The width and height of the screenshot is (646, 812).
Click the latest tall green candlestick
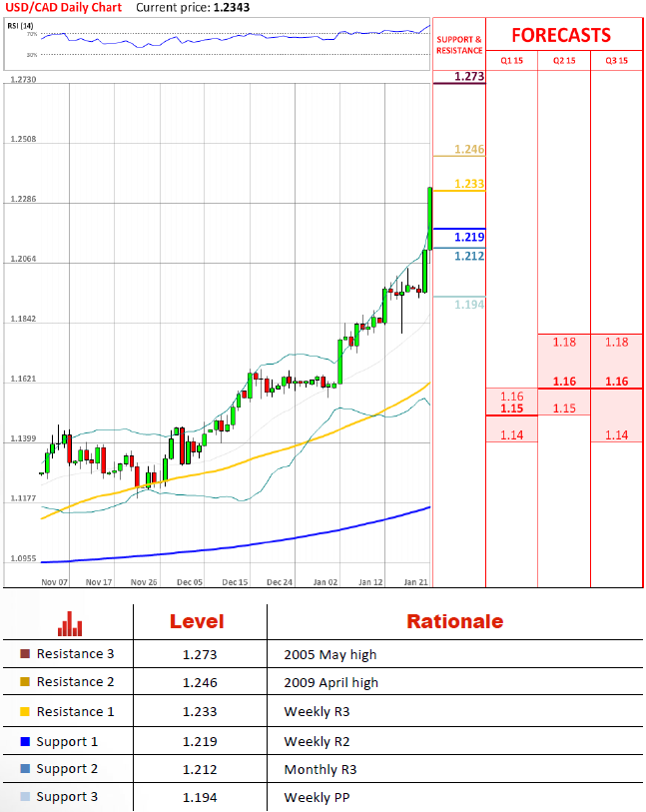(x=429, y=219)
